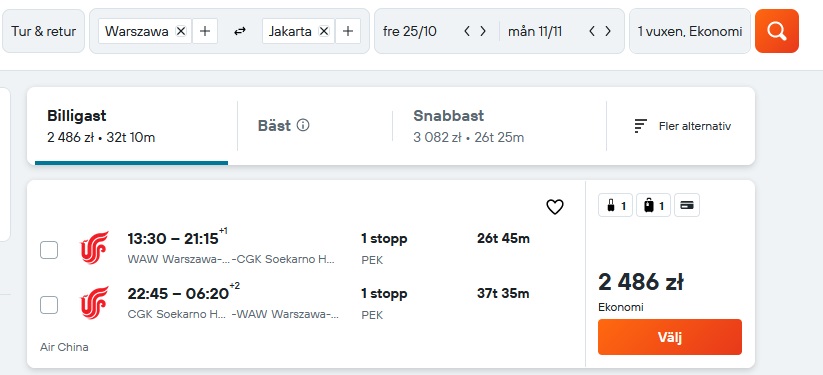Click the Ekonomi cabin class label under the price
The image size is (823, 375).
621,307
